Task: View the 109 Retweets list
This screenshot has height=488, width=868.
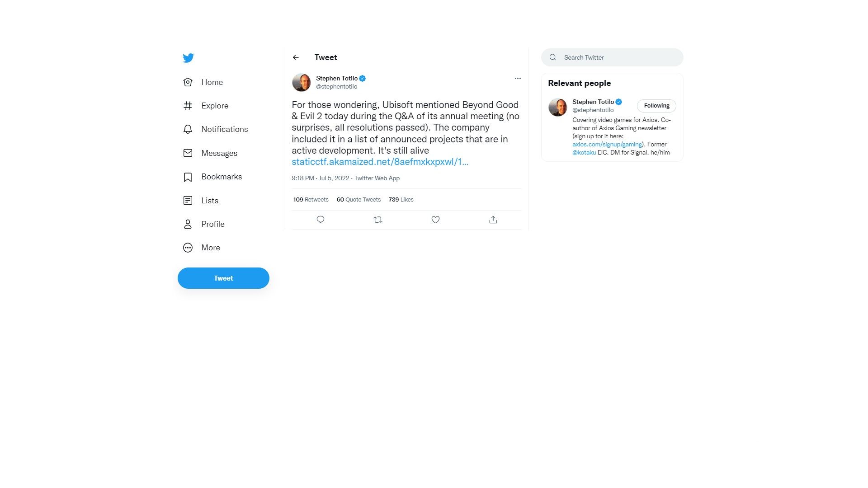Action: (x=311, y=200)
